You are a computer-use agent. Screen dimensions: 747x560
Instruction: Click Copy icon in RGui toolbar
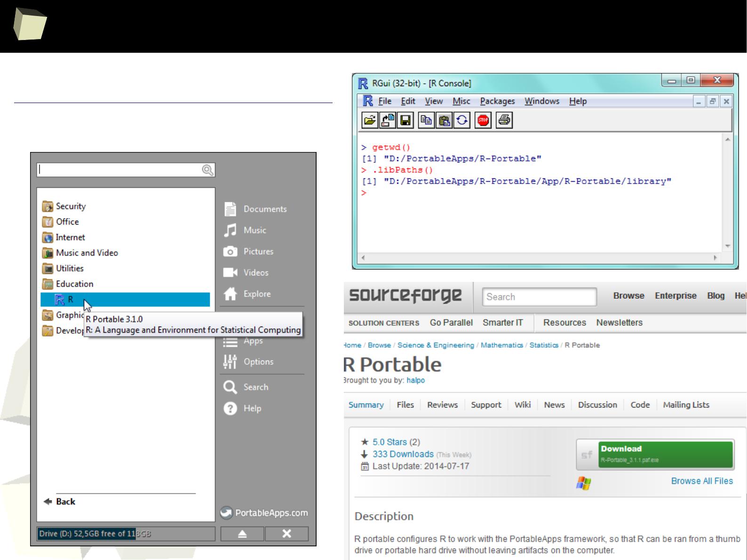[x=426, y=120]
